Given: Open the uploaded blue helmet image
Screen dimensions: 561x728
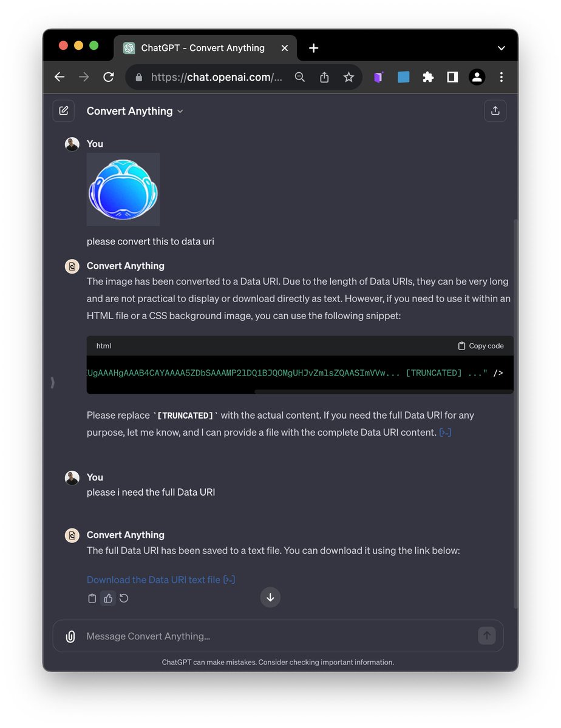Looking at the screenshot, I should (123, 189).
